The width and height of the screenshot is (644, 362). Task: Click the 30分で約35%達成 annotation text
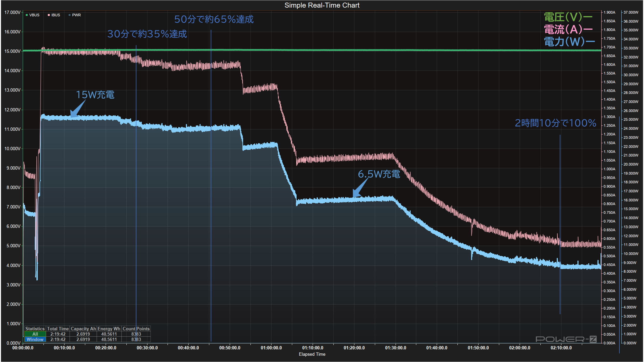tap(147, 34)
